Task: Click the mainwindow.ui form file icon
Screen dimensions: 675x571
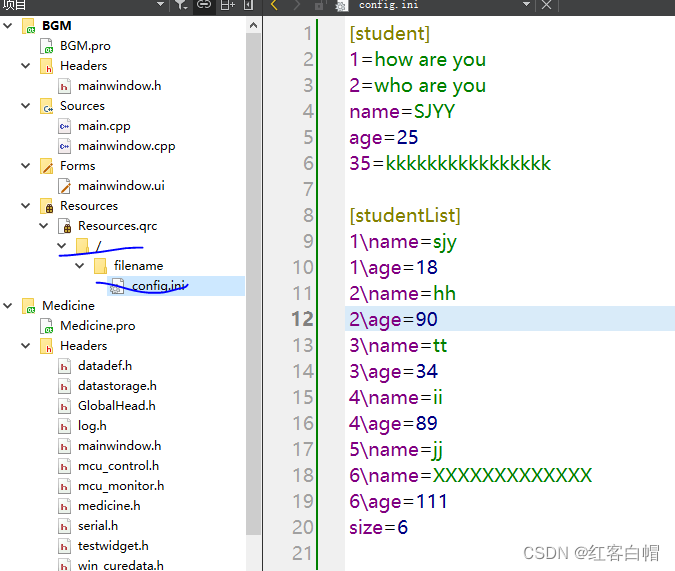Action: click(x=65, y=186)
